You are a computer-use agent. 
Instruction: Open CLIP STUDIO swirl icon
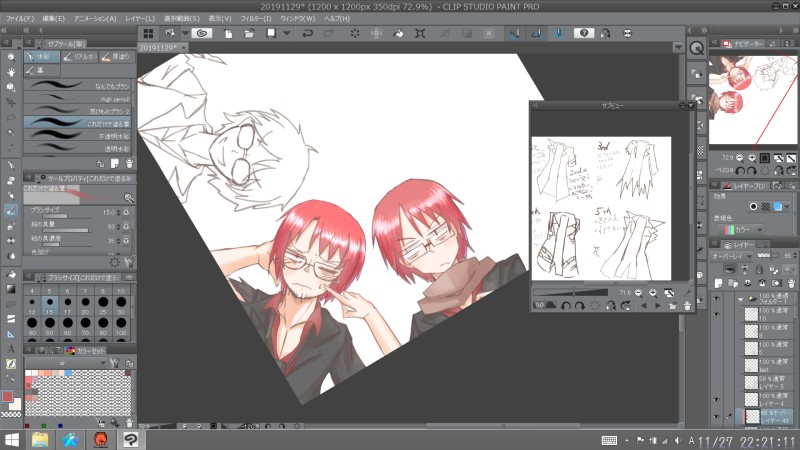(202, 33)
